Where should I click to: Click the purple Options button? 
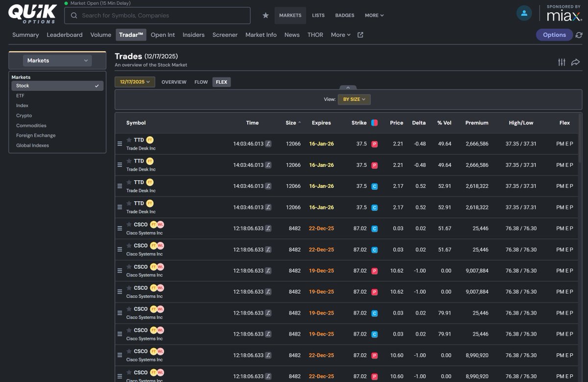click(x=554, y=35)
